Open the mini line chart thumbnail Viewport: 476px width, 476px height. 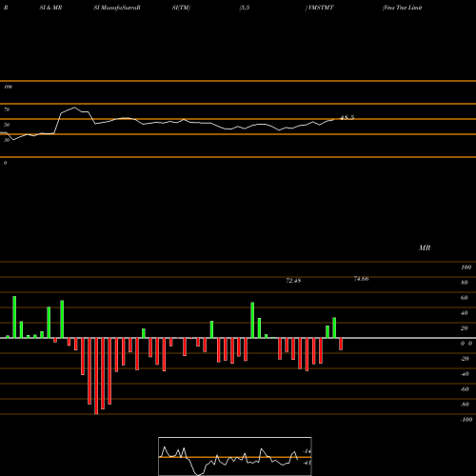pyautogui.click(x=235, y=456)
